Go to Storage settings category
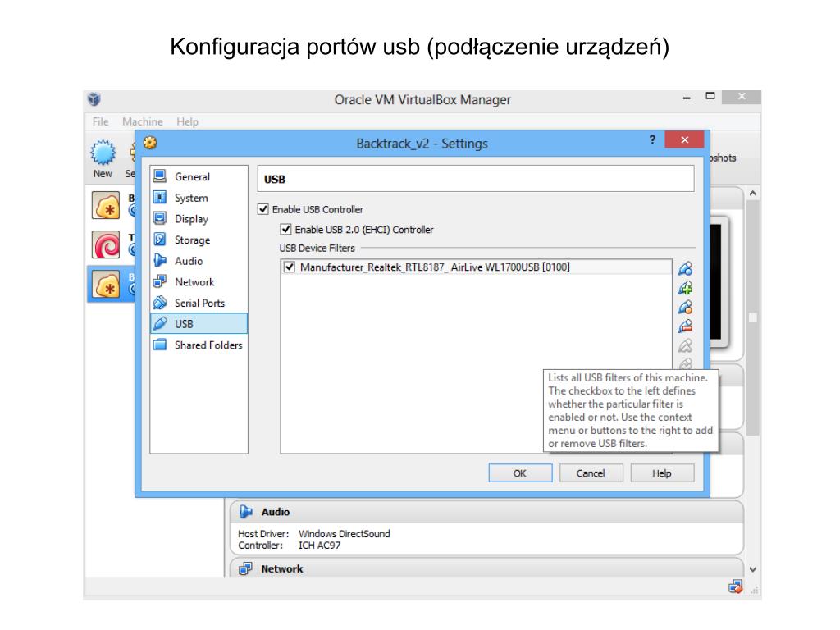This screenshot has width=840, height=630. pyautogui.click(x=199, y=240)
